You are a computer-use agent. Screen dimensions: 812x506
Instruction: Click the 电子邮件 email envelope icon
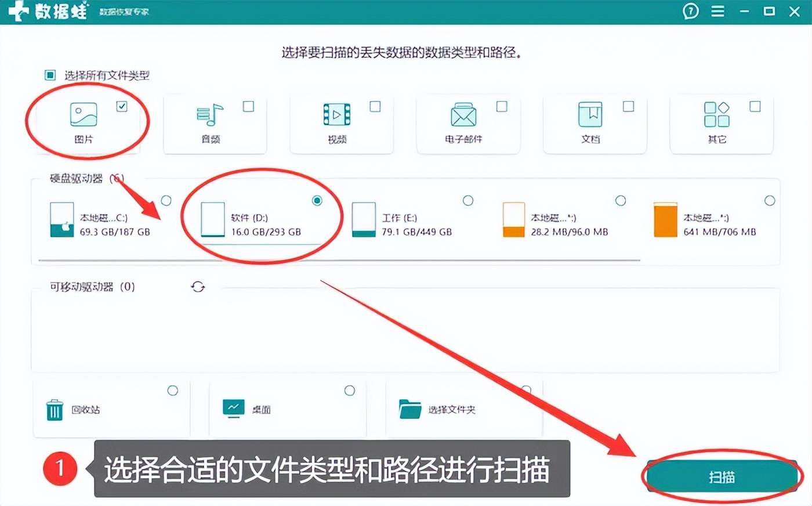463,115
